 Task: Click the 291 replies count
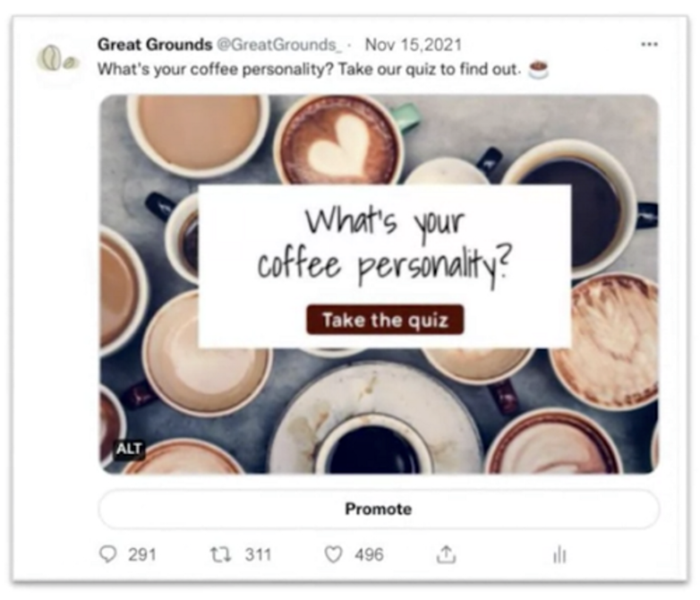point(142,555)
